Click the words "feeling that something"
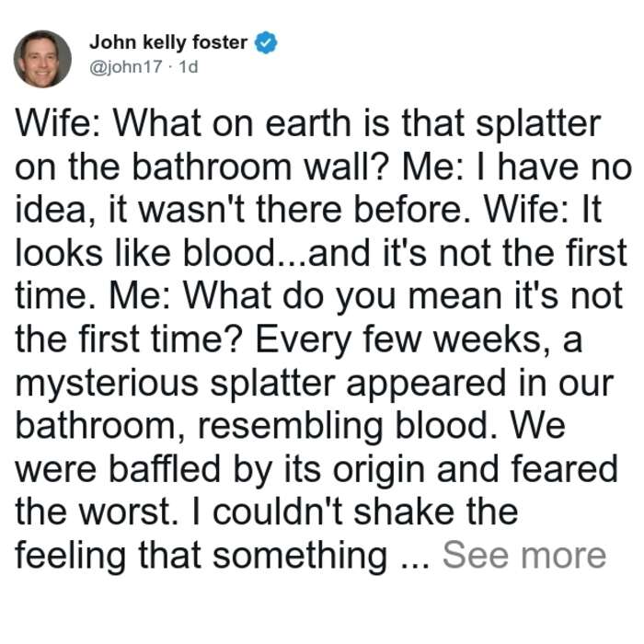The width and height of the screenshot is (644, 644). coord(201,556)
